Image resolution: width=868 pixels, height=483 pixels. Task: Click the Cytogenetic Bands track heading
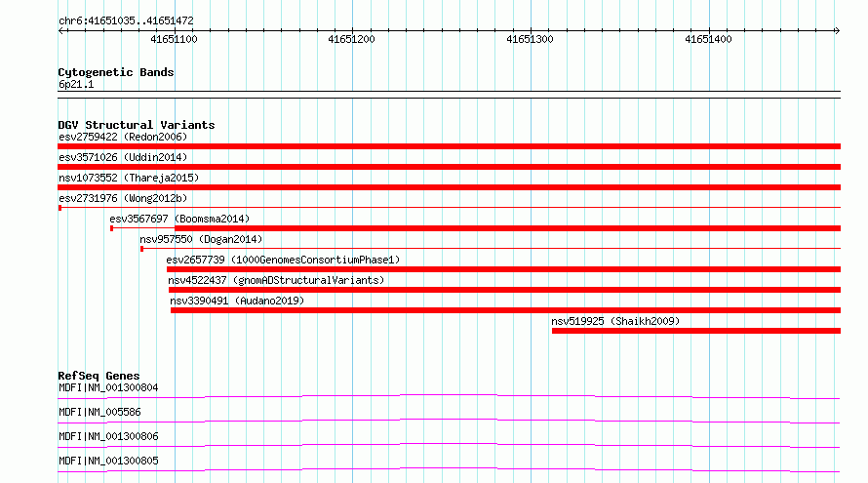point(116,72)
